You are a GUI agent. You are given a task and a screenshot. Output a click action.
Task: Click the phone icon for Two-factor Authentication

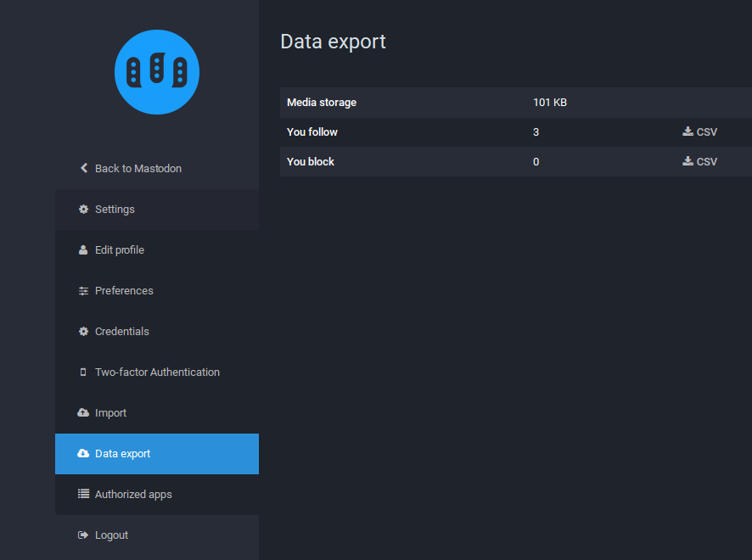pyautogui.click(x=83, y=372)
